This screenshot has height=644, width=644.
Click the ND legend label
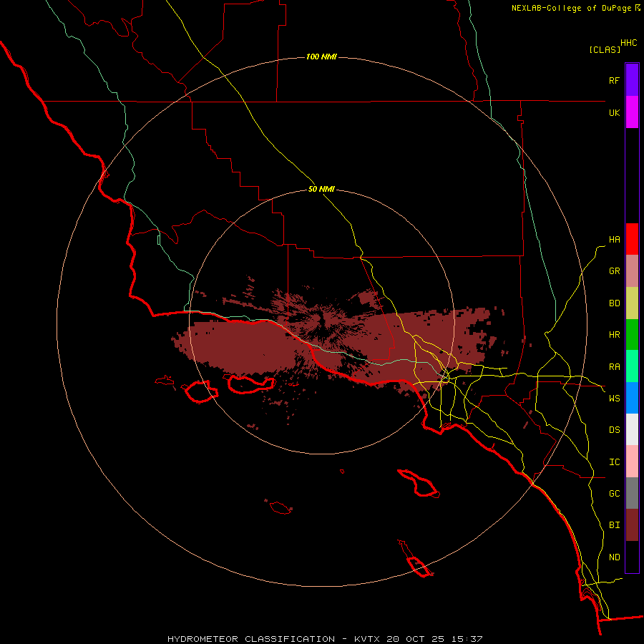click(x=614, y=557)
